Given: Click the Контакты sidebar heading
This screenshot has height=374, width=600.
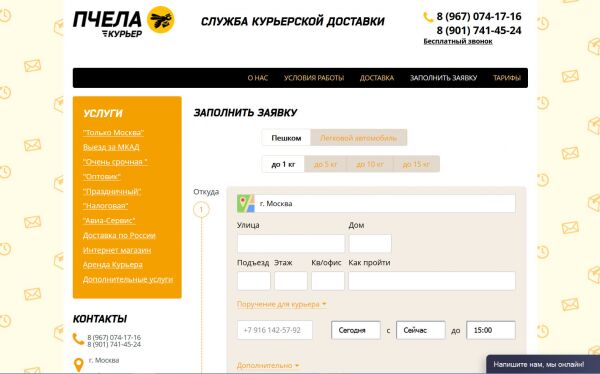Looking at the screenshot, I should [100, 319].
